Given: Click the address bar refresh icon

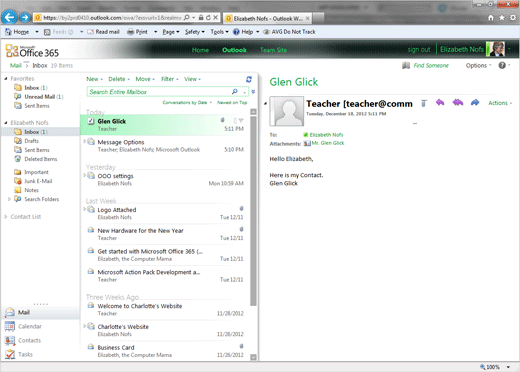Looking at the screenshot, I should coord(208,17).
